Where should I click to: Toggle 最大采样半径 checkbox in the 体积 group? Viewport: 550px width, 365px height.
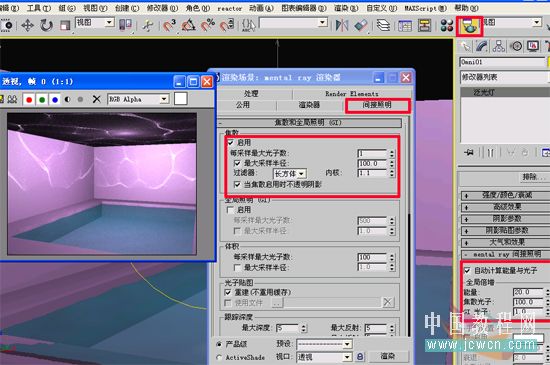[237, 268]
